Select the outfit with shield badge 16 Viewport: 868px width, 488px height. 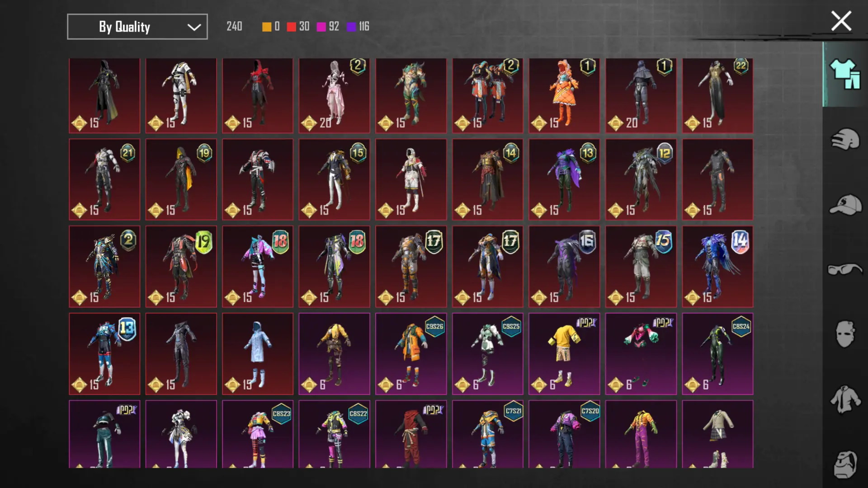[x=564, y=267]
